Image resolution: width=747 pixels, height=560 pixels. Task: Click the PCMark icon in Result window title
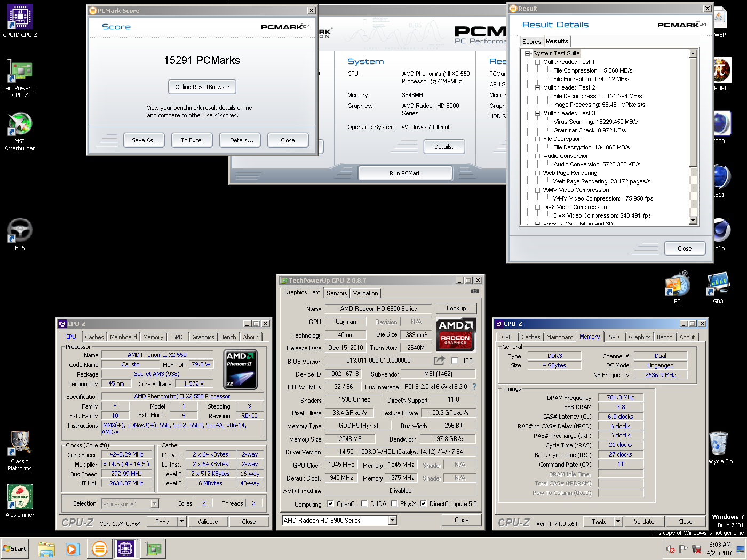[x=513, y=9]
